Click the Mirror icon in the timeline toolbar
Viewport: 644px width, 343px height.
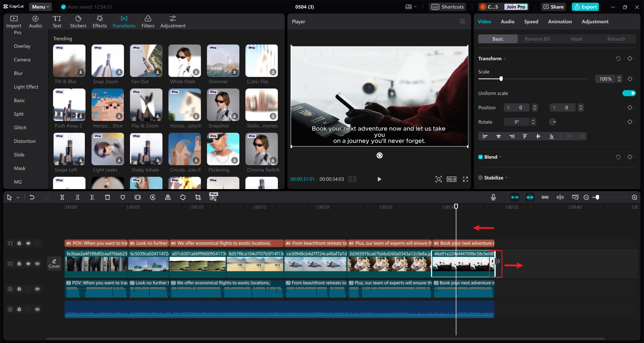click(x=168, y=197)
